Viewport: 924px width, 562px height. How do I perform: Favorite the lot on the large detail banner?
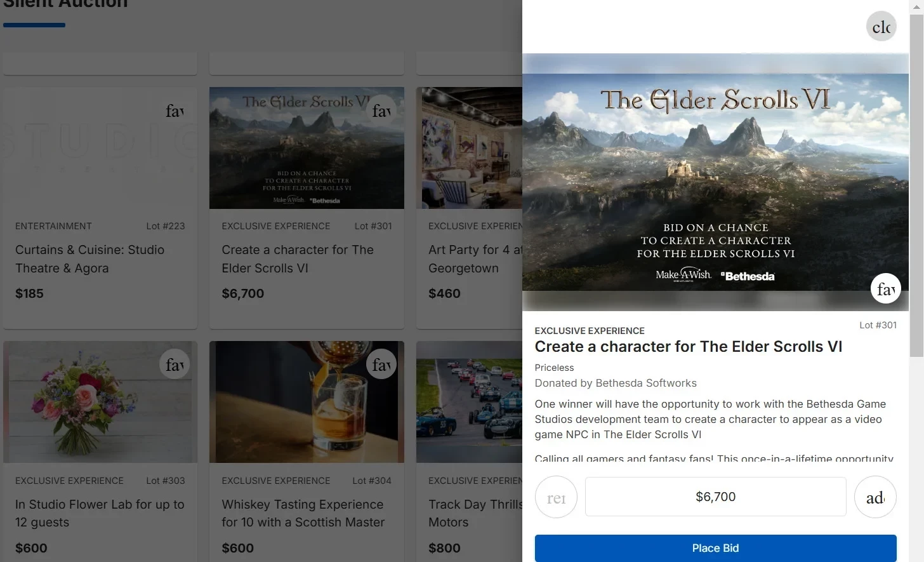pyautogui.click(x=885, y=289)
